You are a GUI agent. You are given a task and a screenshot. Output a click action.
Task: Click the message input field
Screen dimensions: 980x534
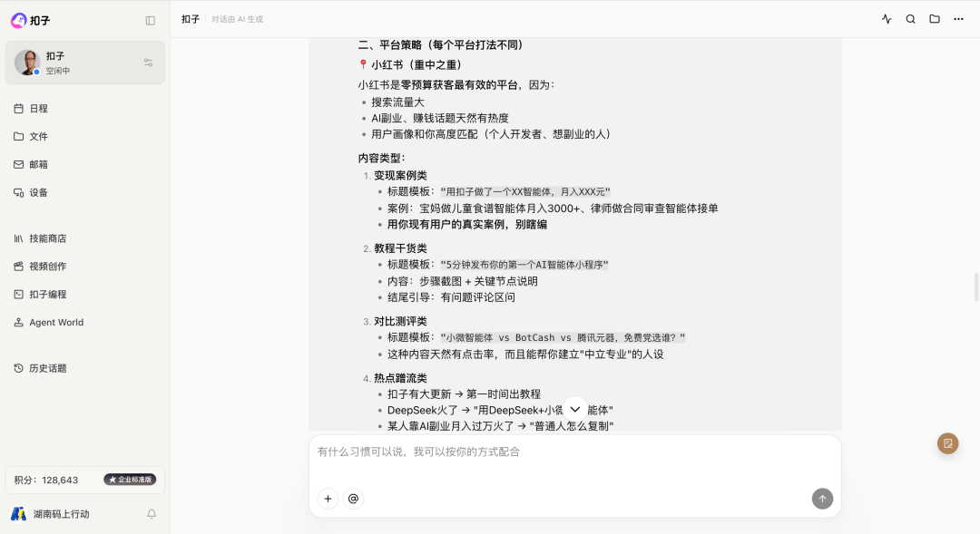[574, 452]
